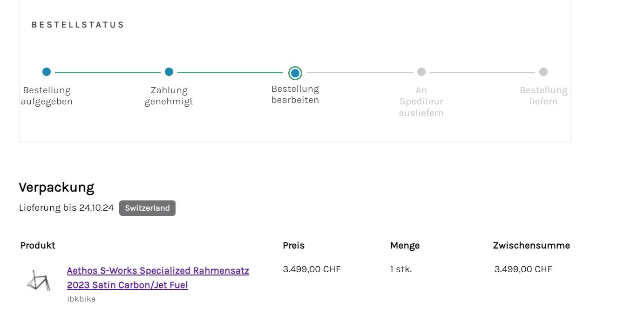Click the progress line between first two steps
This screenshot has width=644, height=323.
[x=108, y=72]
